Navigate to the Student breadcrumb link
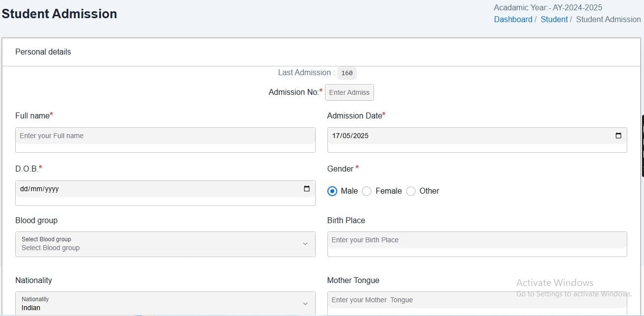Image resolution: width=644 pixels, height=316 pixels. coord(554,20)
